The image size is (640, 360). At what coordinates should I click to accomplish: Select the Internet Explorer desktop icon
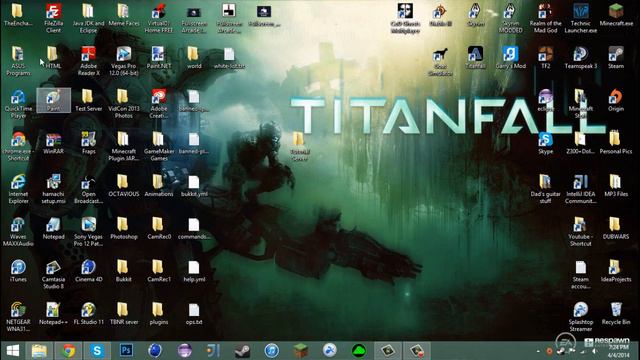click(x=18, y=189)
